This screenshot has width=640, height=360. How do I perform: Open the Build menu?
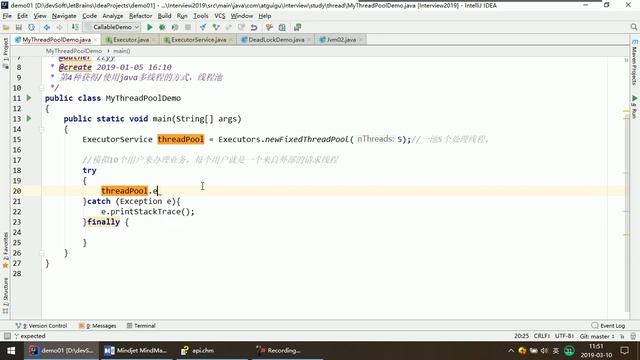[x=164, y=16]
